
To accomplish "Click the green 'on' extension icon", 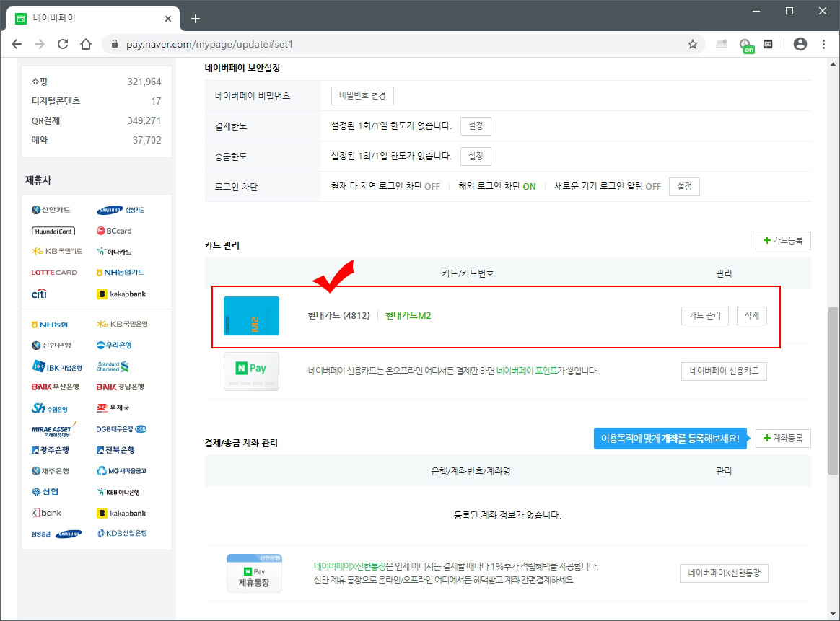I will pos(746,46).
